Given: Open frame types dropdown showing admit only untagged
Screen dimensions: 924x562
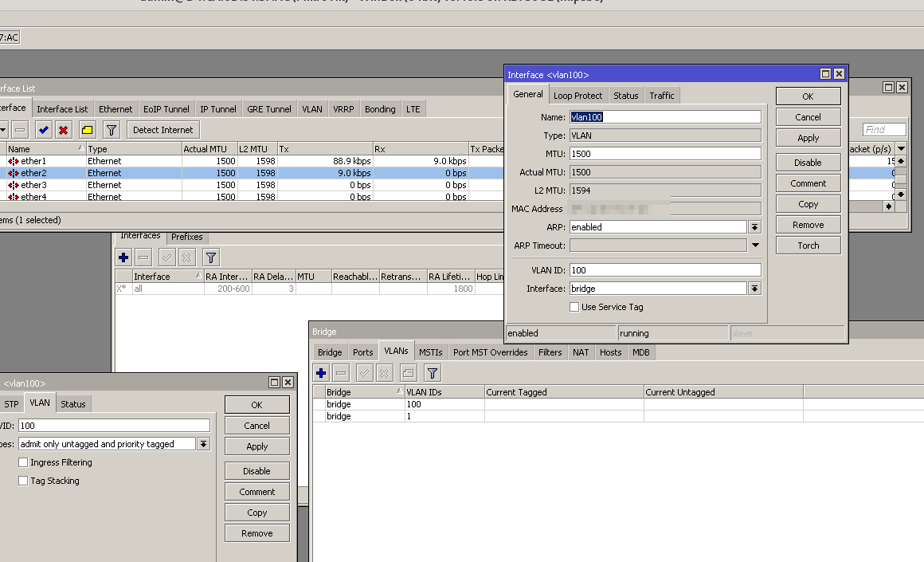Looking at the screenshot, I should click(x=203, y=444).
